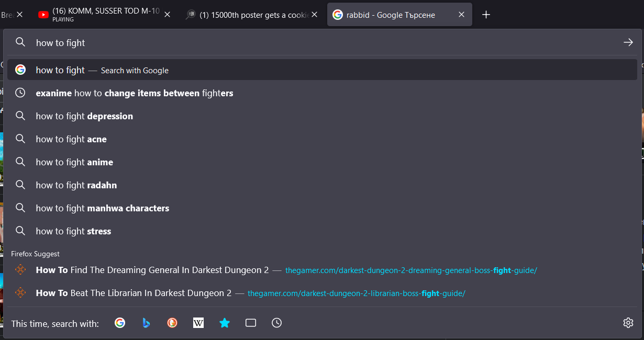The width and height of the screenshot is (644, 340).
Task: Click the magnifier icon in the address bar
Action: 20,42
